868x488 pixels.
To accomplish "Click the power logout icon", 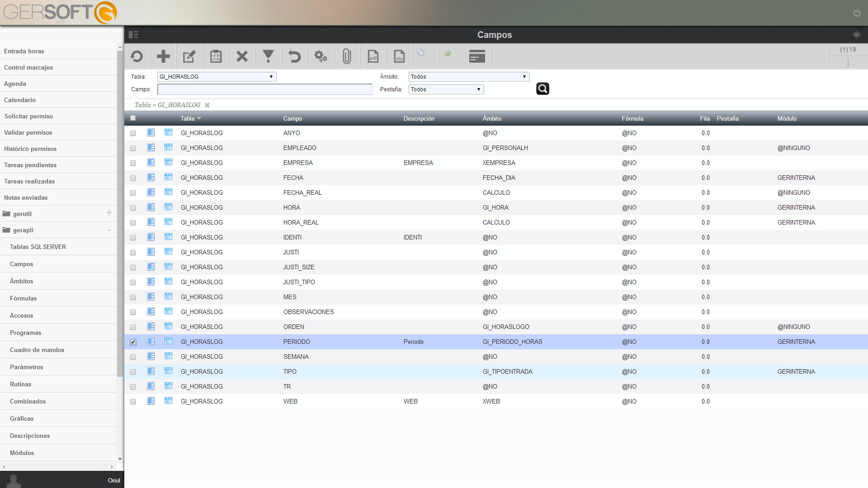I will [x=857, y=13].
